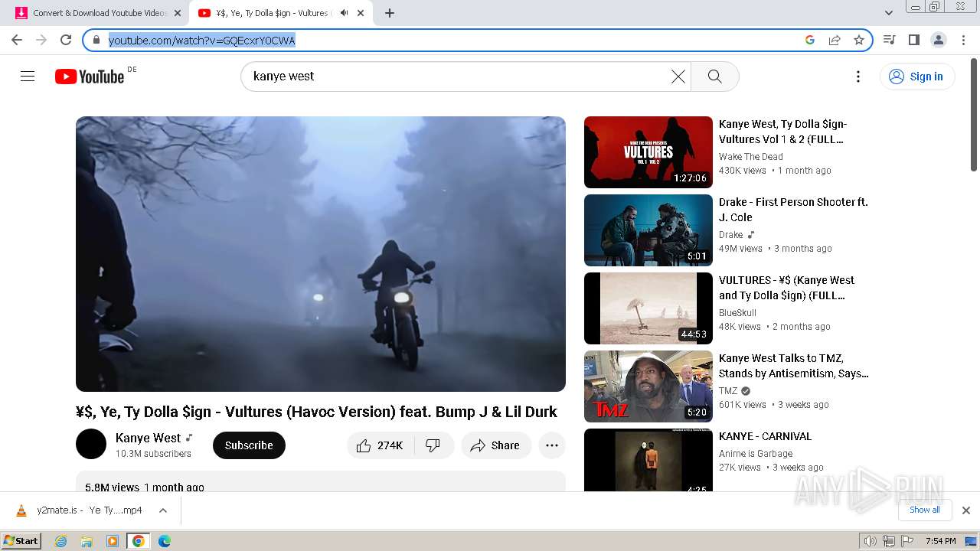
Task: Open the Chrome three-dot menu
Action: pos(963,40)
